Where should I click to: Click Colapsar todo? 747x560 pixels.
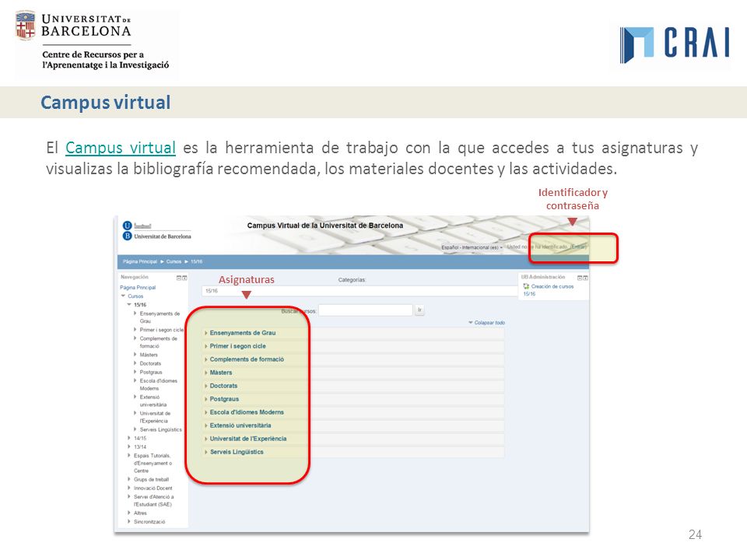click(487, 322)
